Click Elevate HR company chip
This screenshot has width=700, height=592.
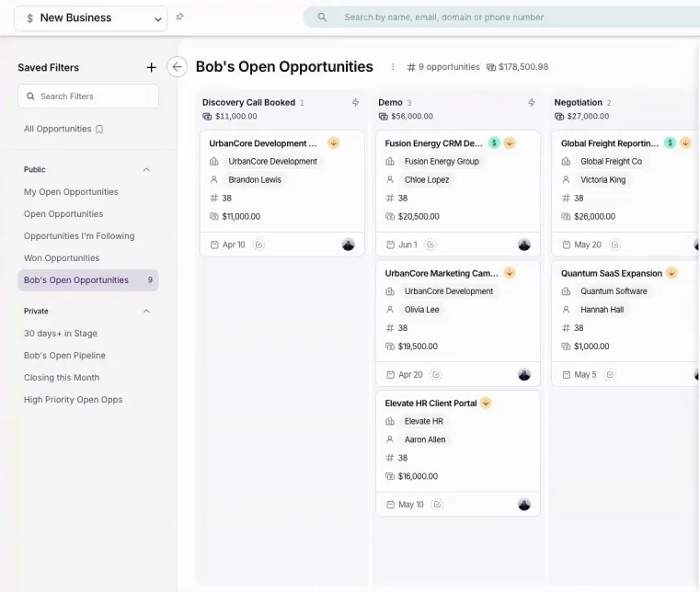[x=424, y=421]
